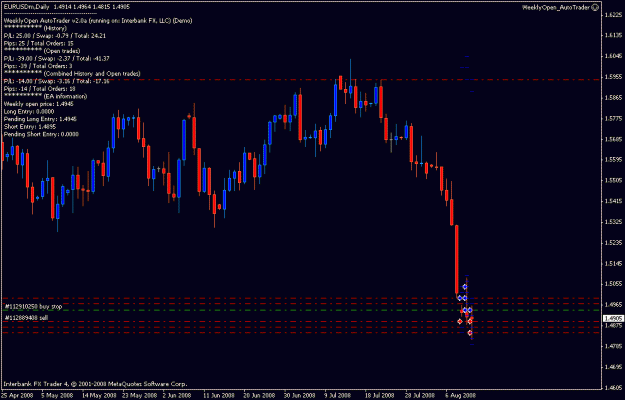Click the Long Entry: 0.0000 line
Image resolution: width=625 pixels, height=400 pixels.
point(29,111)
